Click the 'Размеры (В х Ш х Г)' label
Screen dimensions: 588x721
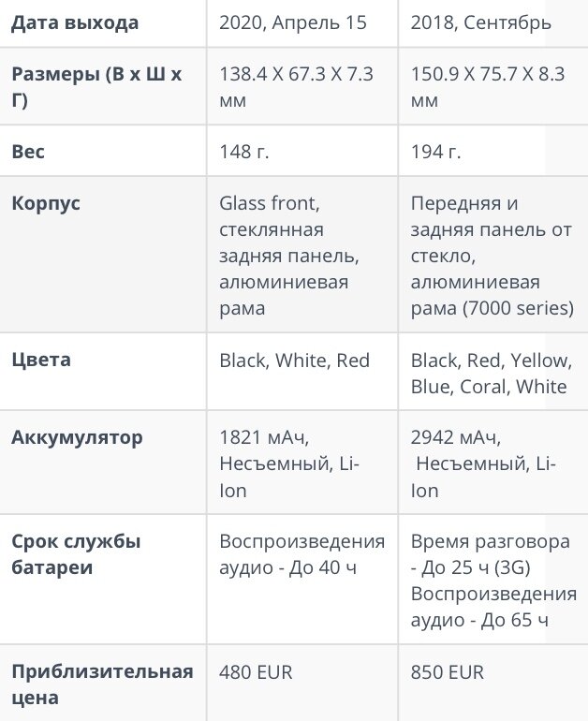click(96, 86)
